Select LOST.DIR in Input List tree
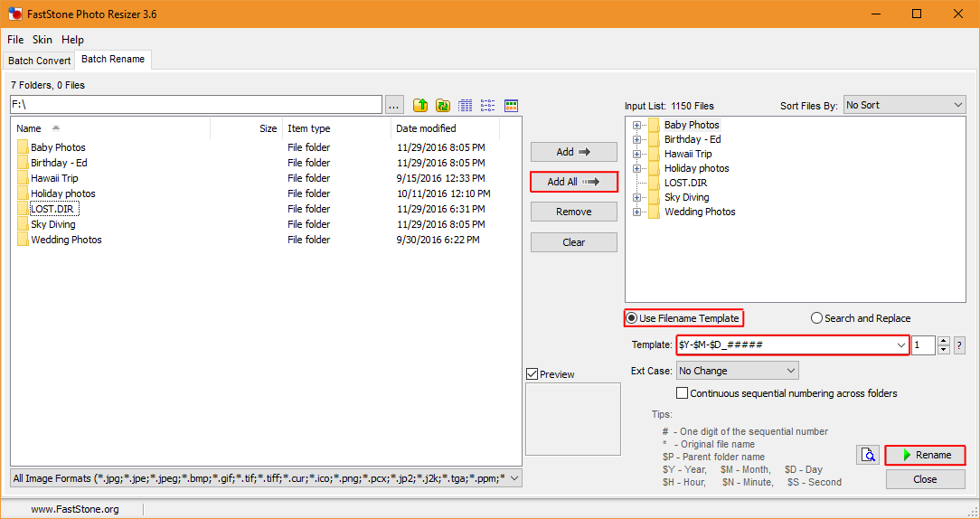 click(685, 184)
